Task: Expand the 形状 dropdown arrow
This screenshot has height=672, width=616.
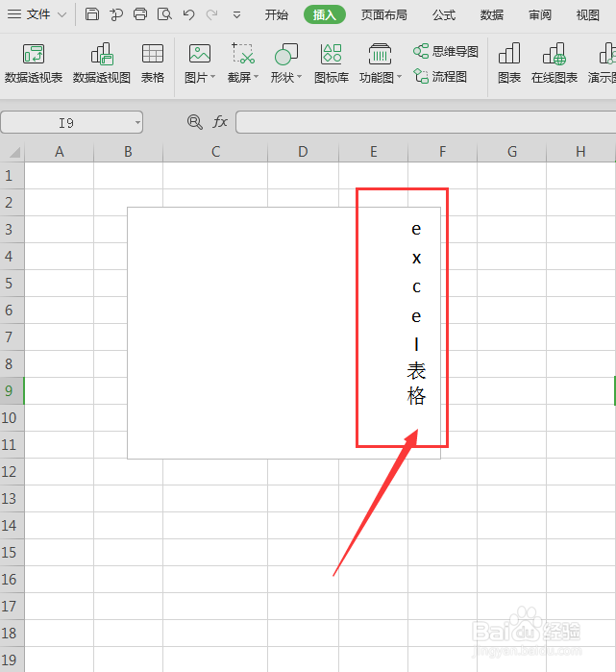Action: (x=300, y=77)
